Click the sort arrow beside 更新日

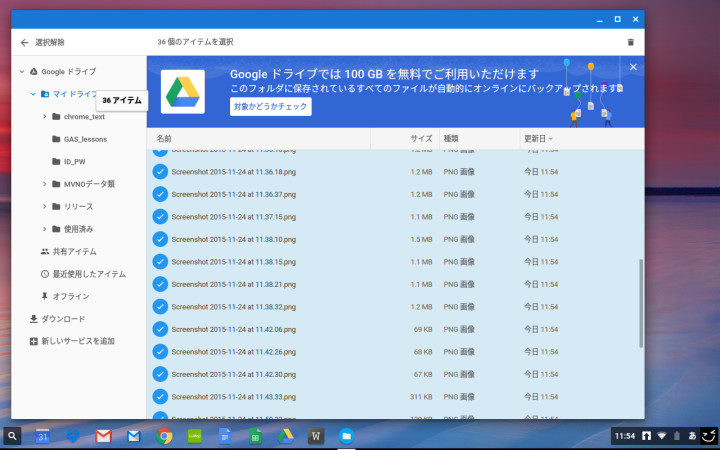pyautogui.click(x=551, y=139)
